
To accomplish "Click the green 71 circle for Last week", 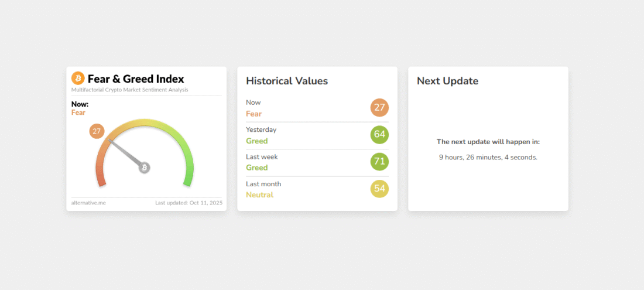I will (379, 162).
